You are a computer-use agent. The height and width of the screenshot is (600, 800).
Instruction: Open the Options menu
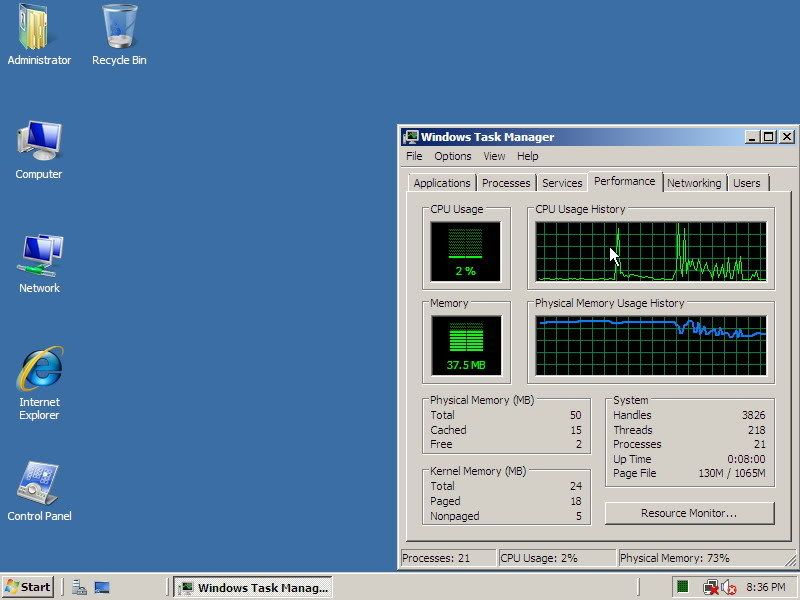coord(453,156)
